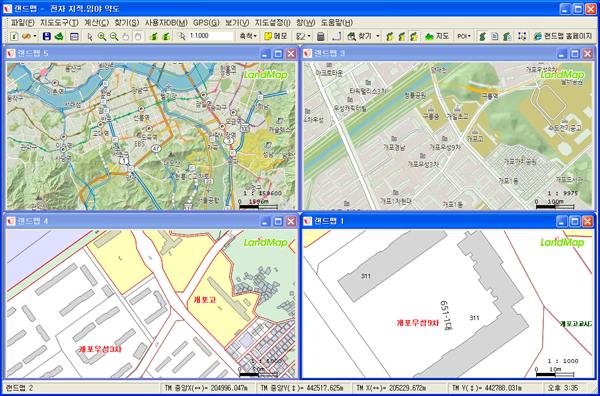
Task: Expand the 축척 scale dropdown
Action: (248, 36)
